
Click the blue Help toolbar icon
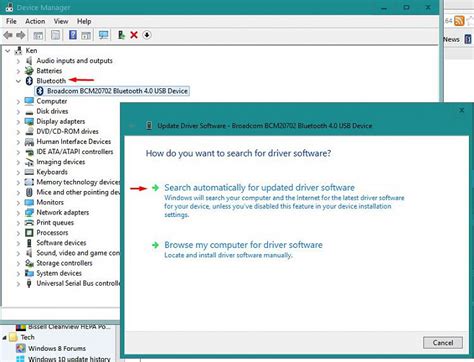(x=73, y=35)
